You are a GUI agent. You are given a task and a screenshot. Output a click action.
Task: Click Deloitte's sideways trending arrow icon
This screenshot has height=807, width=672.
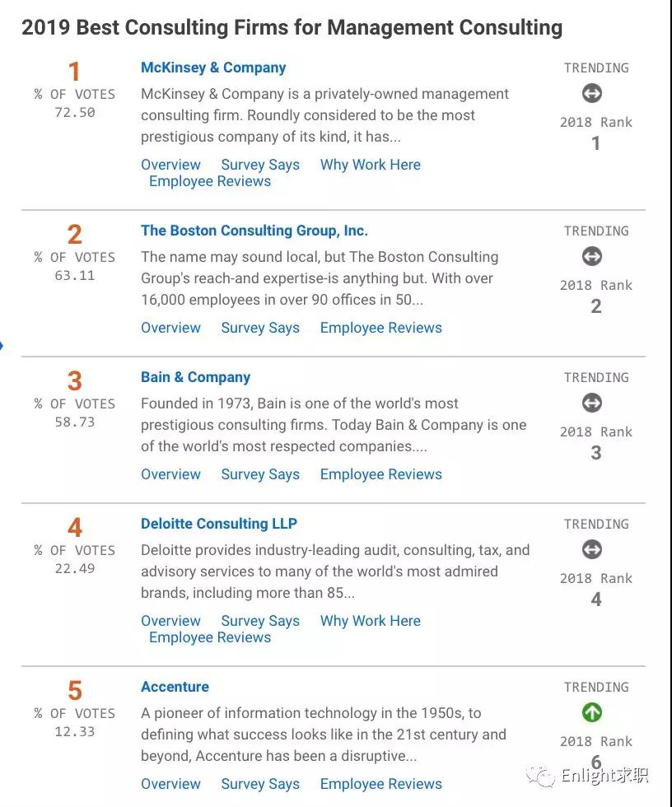pyautogui.click(x=592, y=549)
